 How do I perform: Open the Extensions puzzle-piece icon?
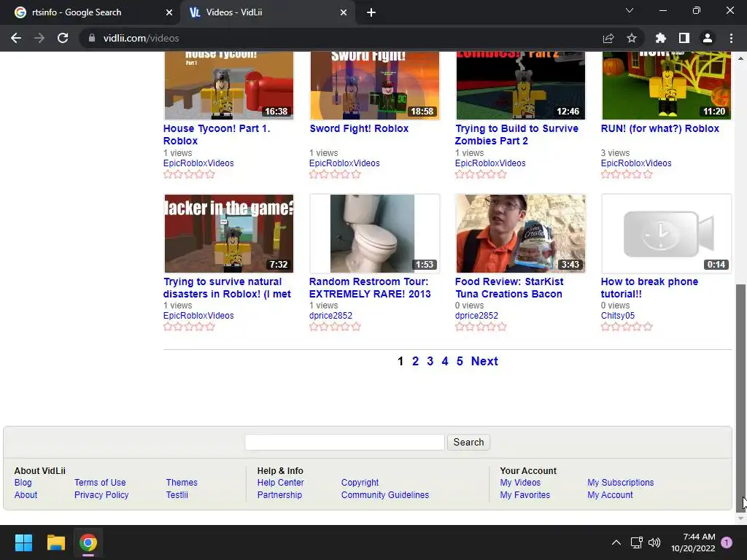(661, 38)
